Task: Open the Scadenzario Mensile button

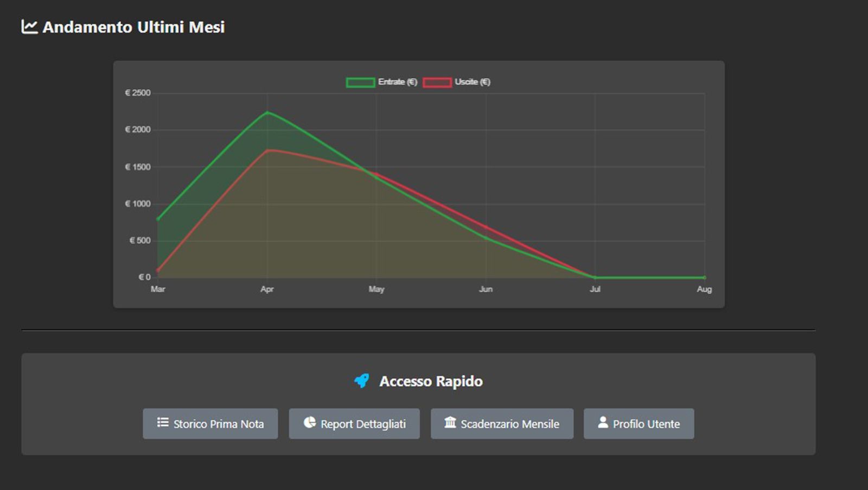Action: 502,424
